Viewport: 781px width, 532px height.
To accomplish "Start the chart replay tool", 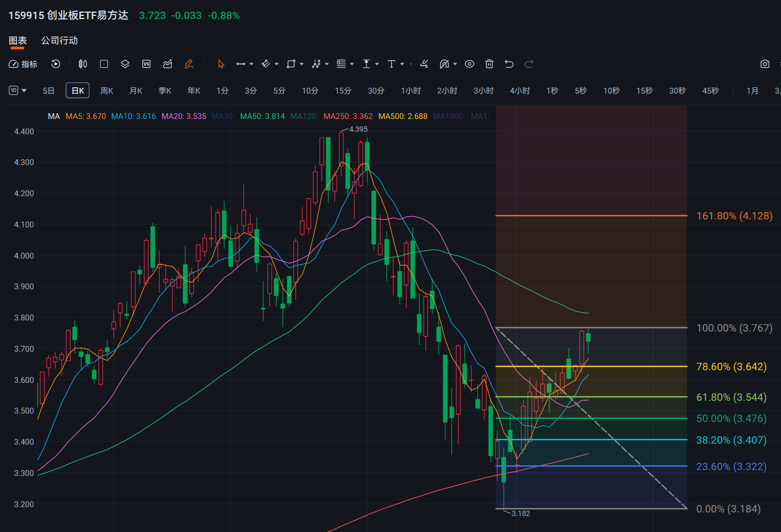I will 56,64.
